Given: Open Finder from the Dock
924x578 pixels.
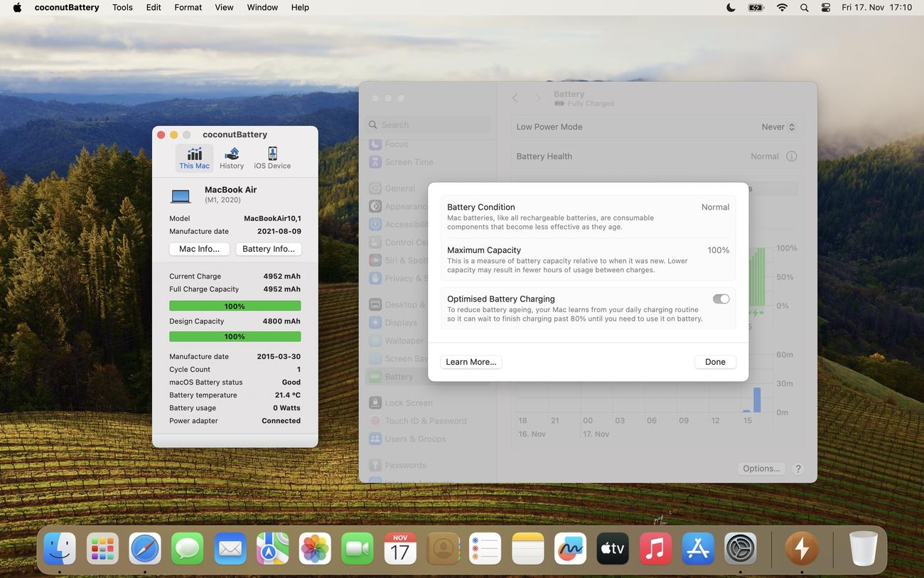Looking at the screenshot, I should 60,549.
